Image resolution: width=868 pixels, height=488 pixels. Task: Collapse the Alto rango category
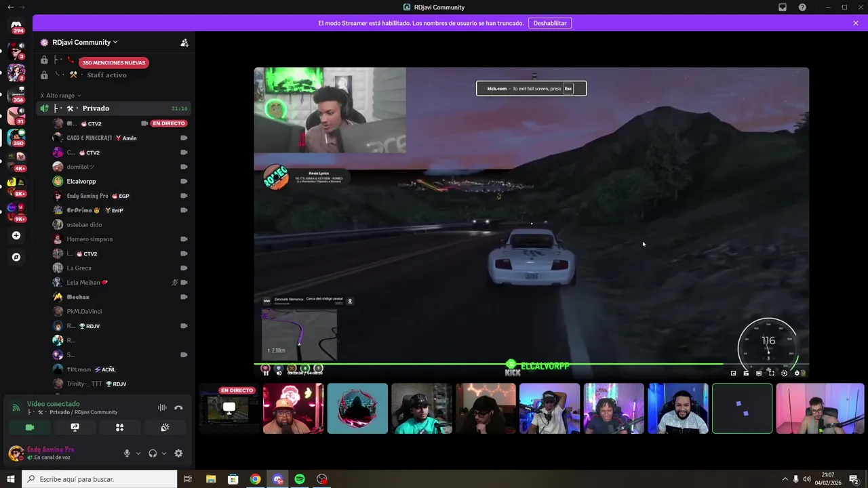60,96
